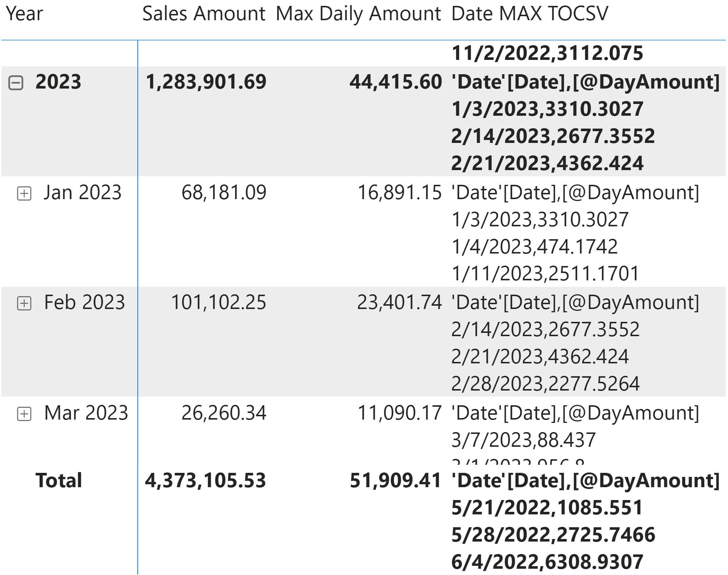Click total max daily 51,909.41
Screen dimensions: 728x575
[395, 481]
